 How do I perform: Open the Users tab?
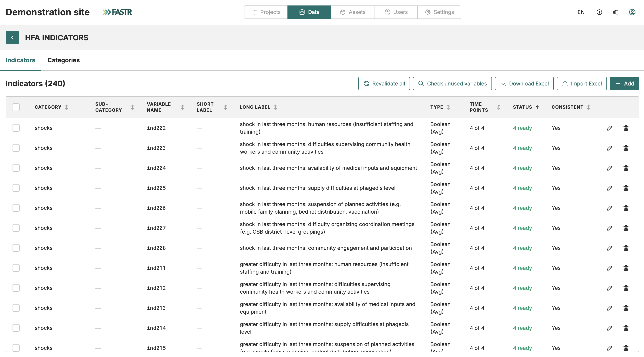point(396,12)
